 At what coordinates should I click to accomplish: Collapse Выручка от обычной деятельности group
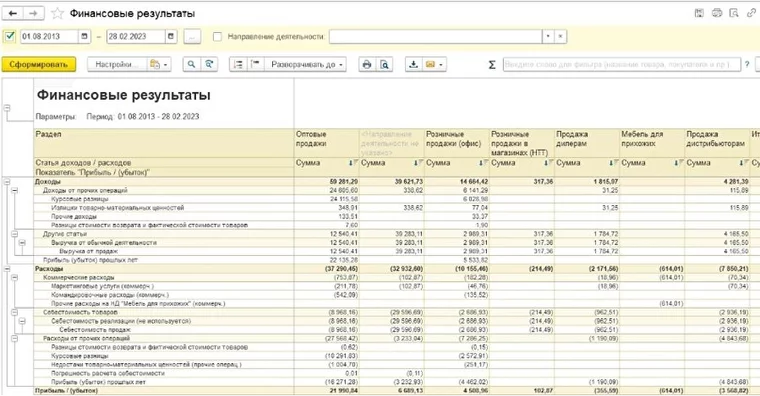point(22,243)
